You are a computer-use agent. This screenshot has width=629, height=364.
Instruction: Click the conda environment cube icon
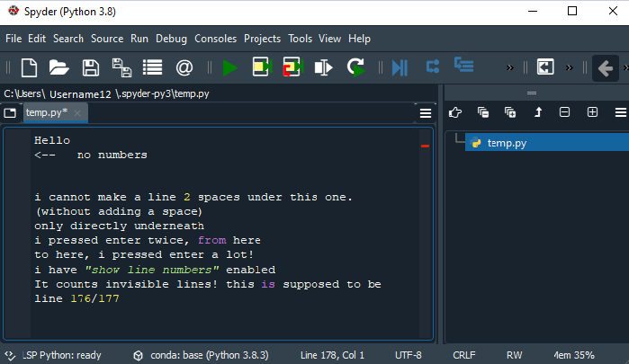138,356
